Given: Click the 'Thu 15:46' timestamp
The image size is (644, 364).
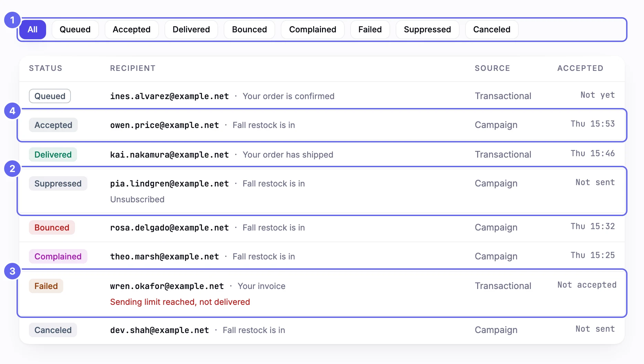Looking at the screenshot, I should pos(593,153).
